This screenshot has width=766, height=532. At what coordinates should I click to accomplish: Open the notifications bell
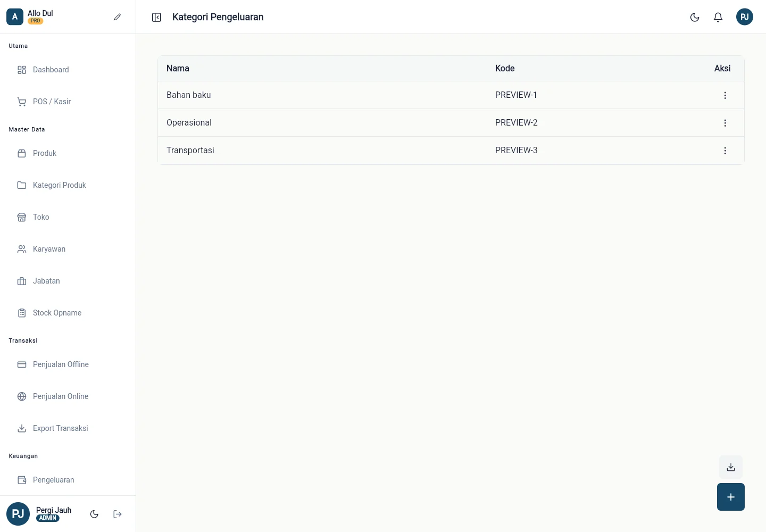pyautogui.click(x=718, y=17)
